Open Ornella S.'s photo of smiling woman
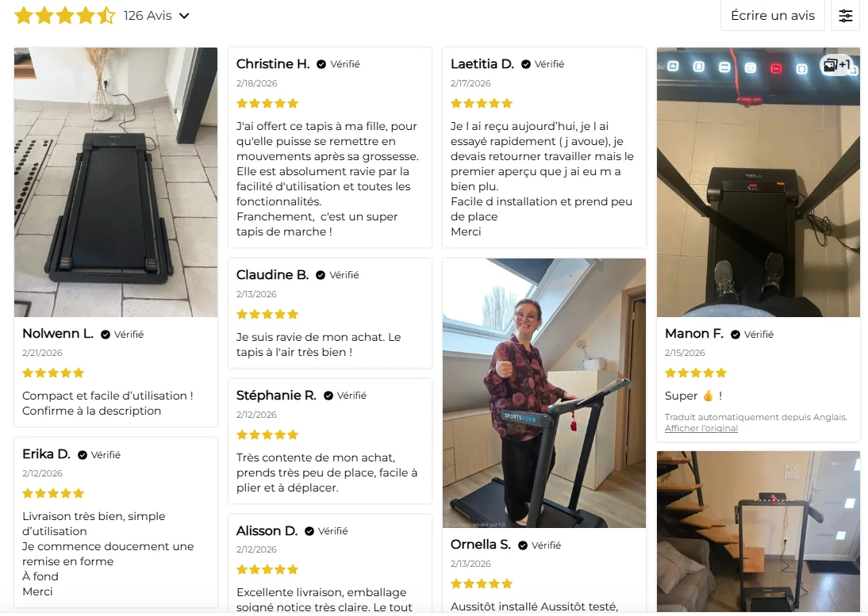 pos(544,393)
